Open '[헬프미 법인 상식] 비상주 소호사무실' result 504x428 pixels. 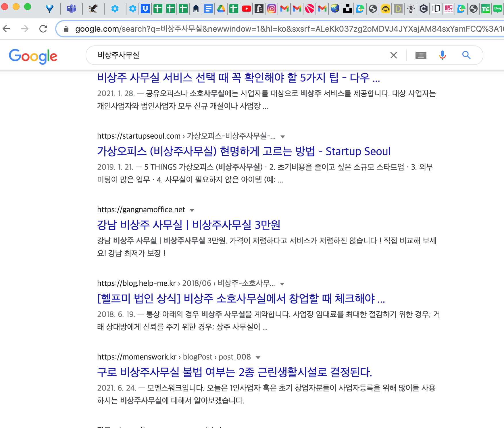(241, 299)
